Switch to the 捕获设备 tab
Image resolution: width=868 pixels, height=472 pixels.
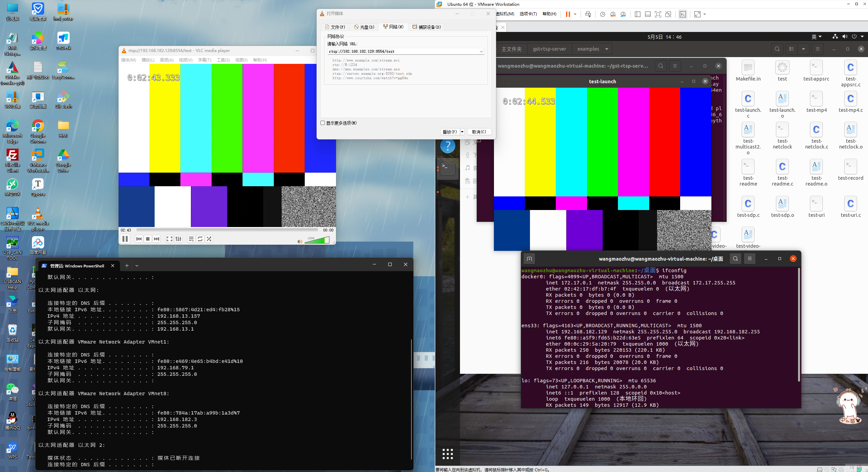[x=427, y=27]
